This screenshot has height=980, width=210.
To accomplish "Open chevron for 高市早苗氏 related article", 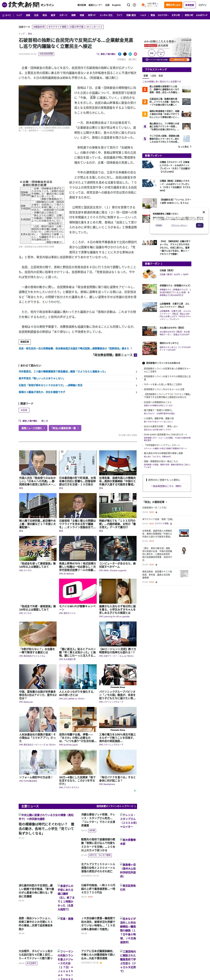I will [x=136, y=379].
